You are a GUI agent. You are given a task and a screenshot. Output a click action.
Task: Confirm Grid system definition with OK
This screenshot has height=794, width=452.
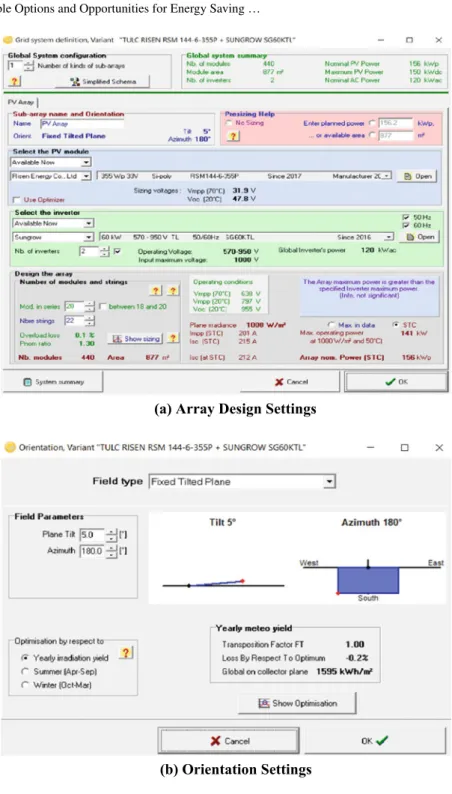(396, 382)
